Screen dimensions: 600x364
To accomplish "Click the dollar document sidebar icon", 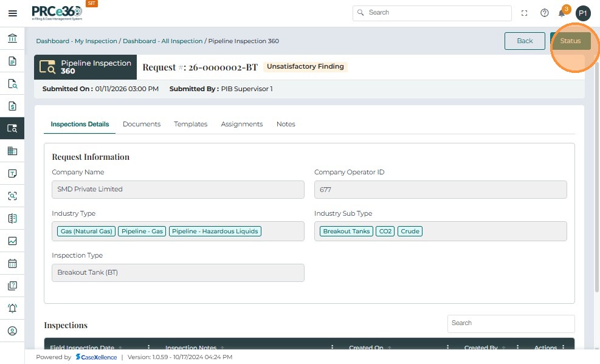I will click(12, 106).
